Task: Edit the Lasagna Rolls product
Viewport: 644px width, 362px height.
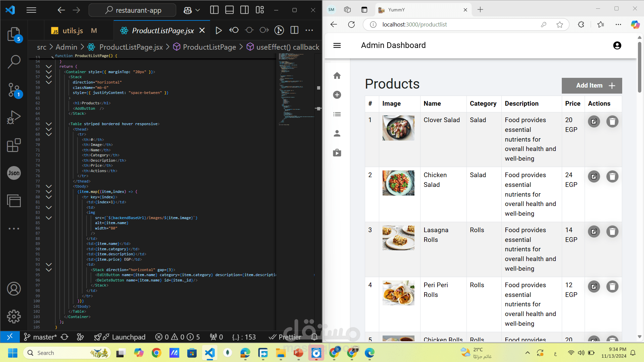Action: [594, 231]
